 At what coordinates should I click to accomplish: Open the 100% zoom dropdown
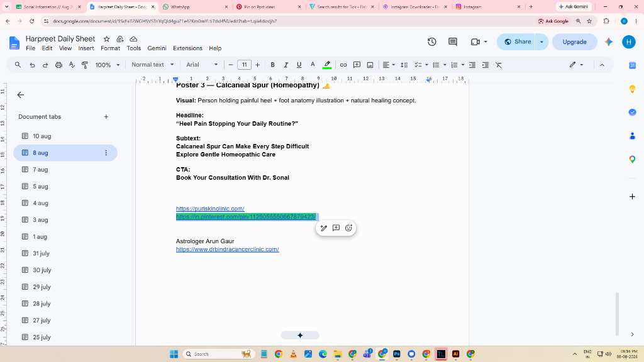click(x=108, y=65)
